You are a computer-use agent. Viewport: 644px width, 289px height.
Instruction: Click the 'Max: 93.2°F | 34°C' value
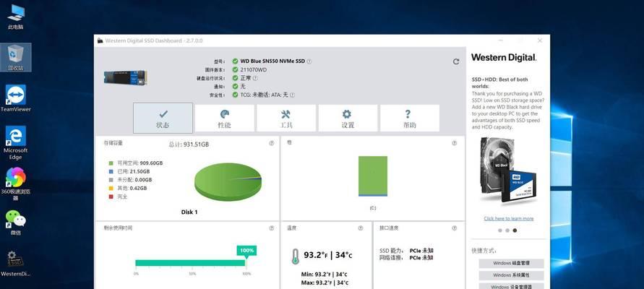(325, 282)
